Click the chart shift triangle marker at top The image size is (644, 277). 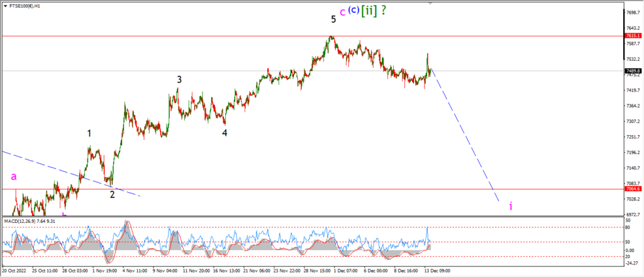pyautogui.click(x=430, y=3)
